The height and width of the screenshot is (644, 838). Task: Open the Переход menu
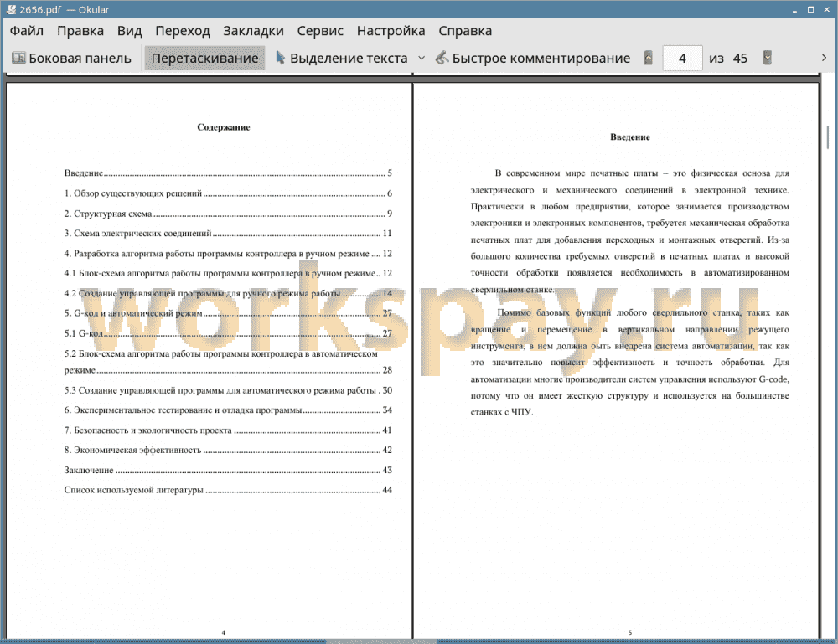pos(182,31)
